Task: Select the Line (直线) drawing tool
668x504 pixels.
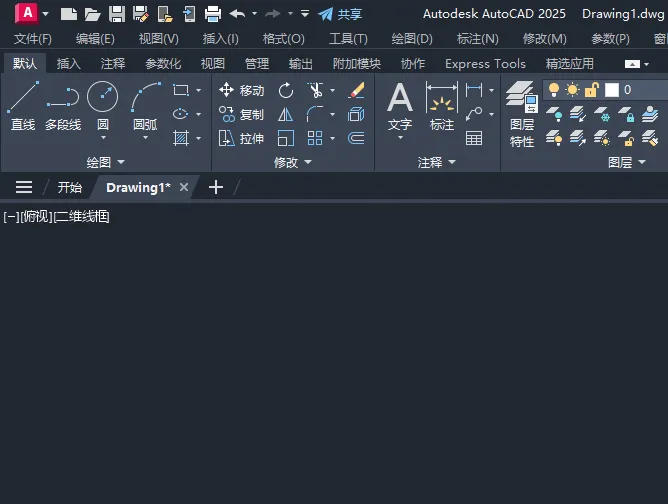Action: tap(23, 106)
